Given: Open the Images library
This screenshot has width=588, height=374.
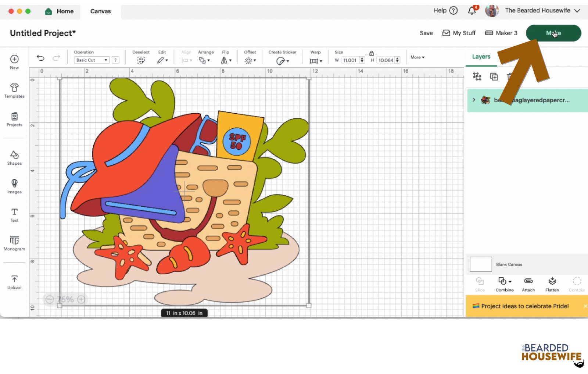Looking at the screenshot, I should point(14,186).
